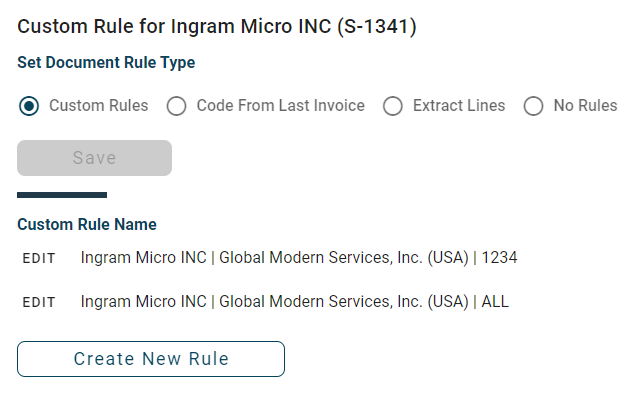
Task: Click the Save button
Action: pyautogui.click(x=94, y=158)
